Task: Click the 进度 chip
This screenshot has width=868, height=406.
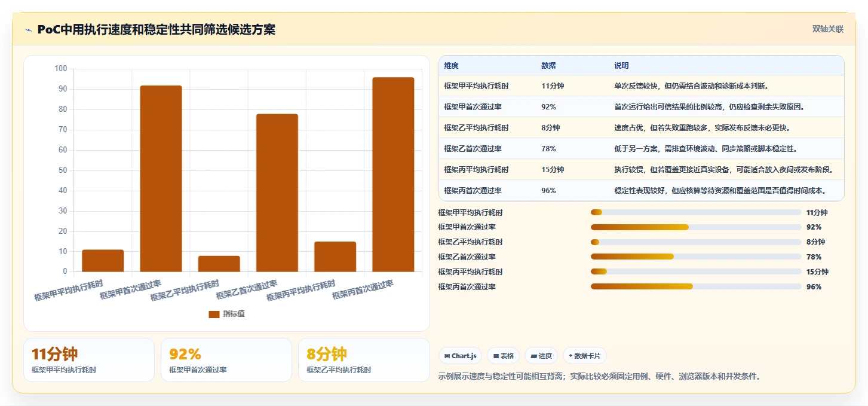Action: 541,356
